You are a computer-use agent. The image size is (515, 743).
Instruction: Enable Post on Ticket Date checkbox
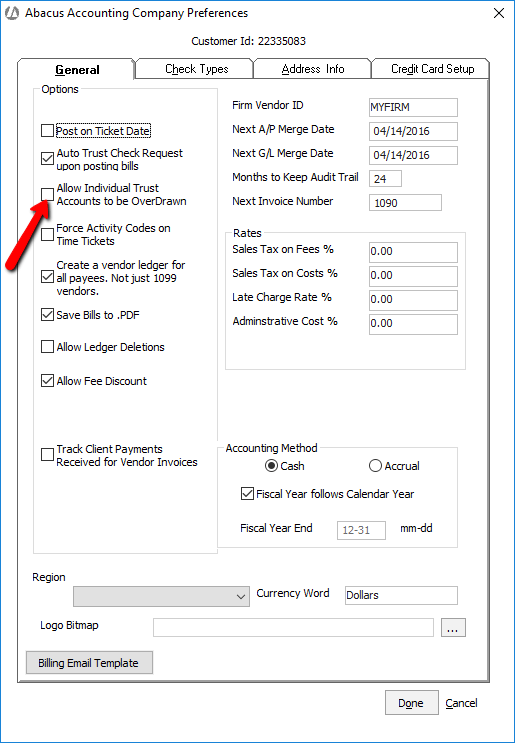pos(47,130)
